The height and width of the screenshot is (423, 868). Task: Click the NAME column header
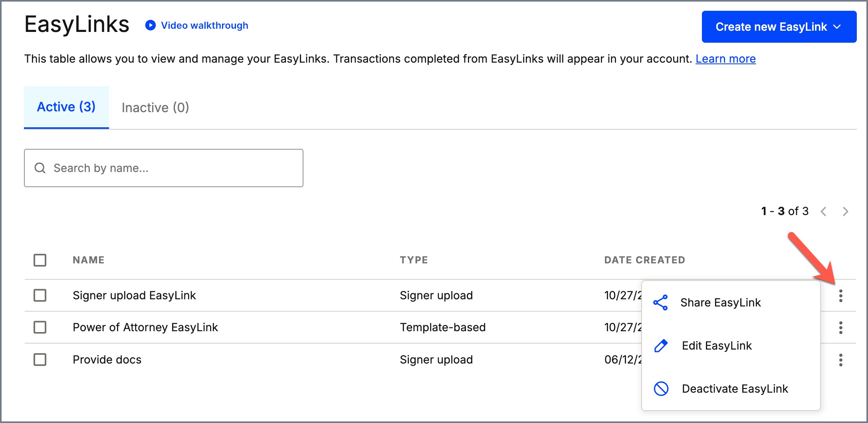coord(89,260)
